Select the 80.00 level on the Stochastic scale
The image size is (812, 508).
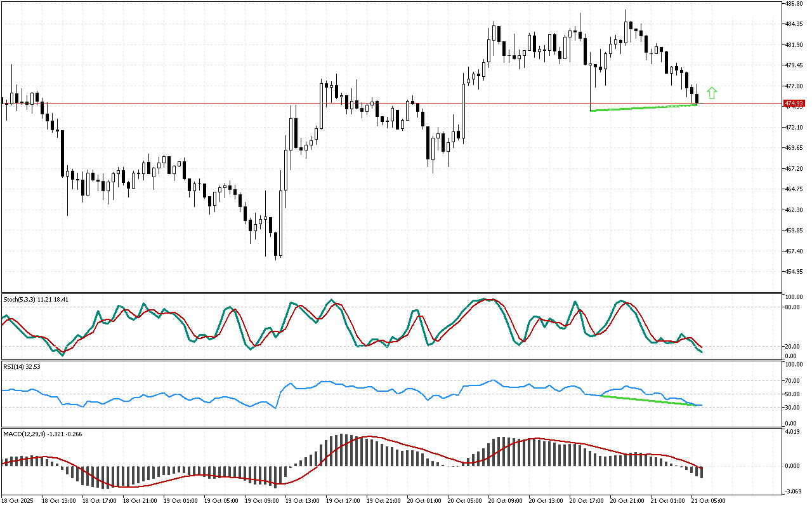793,307
